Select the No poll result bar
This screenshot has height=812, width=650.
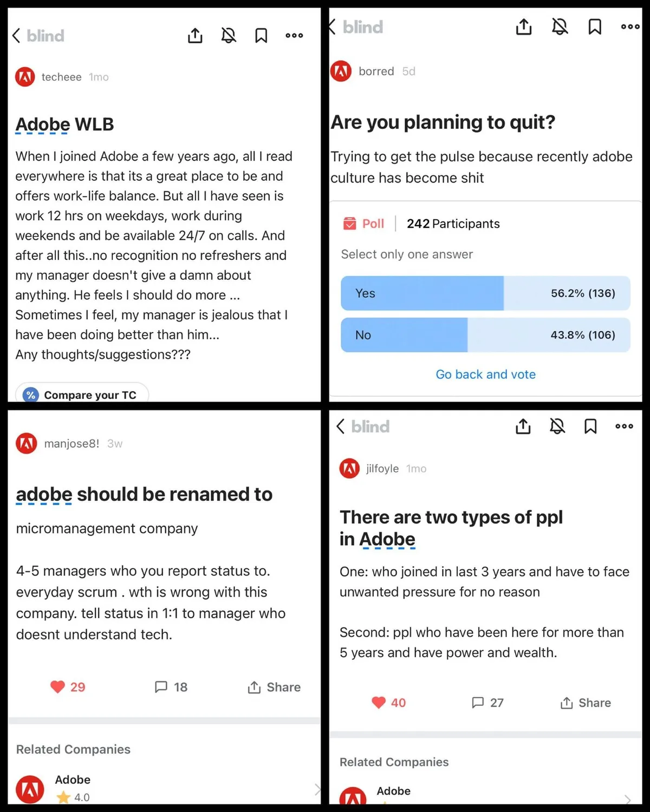485,335
